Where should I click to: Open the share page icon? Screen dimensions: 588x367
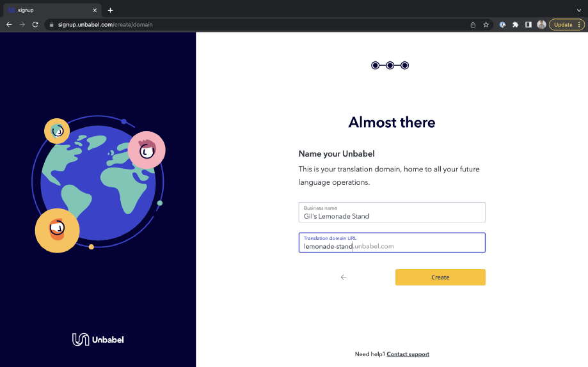pos(473,25)
